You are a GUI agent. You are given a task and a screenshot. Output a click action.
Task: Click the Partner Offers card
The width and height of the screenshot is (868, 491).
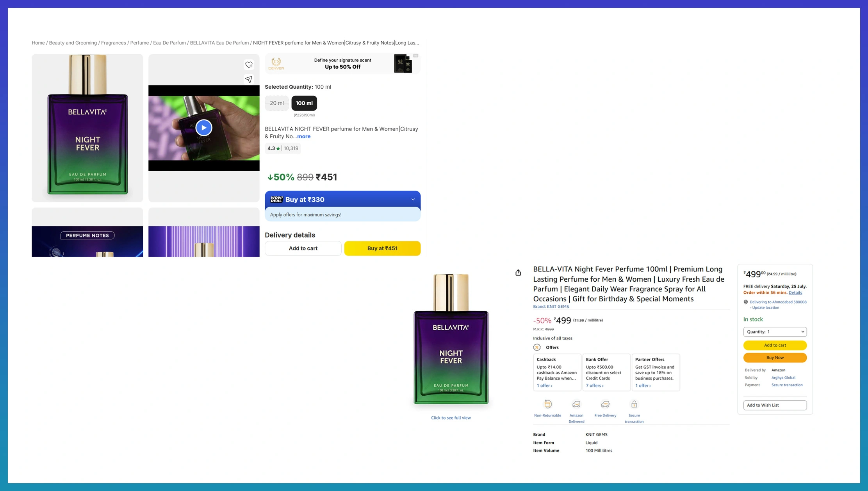[656, 373]
